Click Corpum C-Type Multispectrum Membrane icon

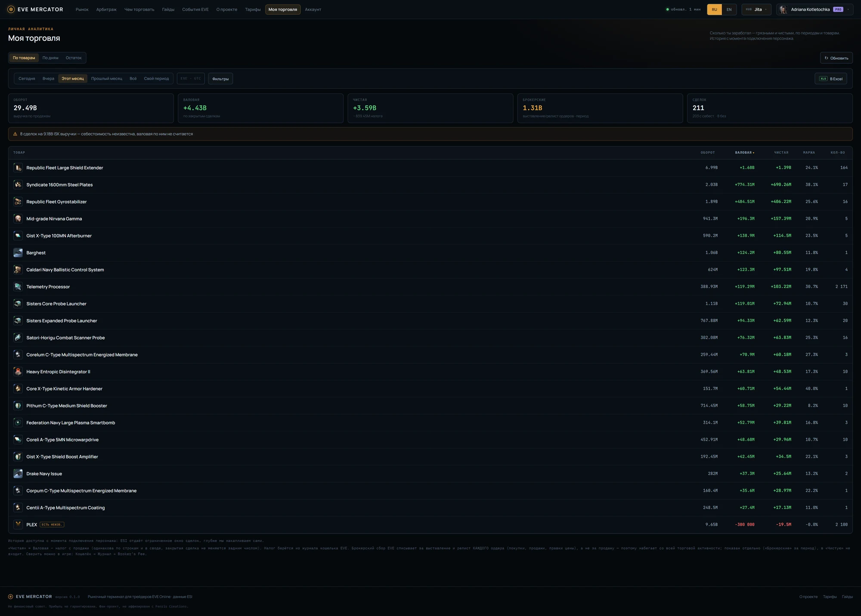click(18, 490)
